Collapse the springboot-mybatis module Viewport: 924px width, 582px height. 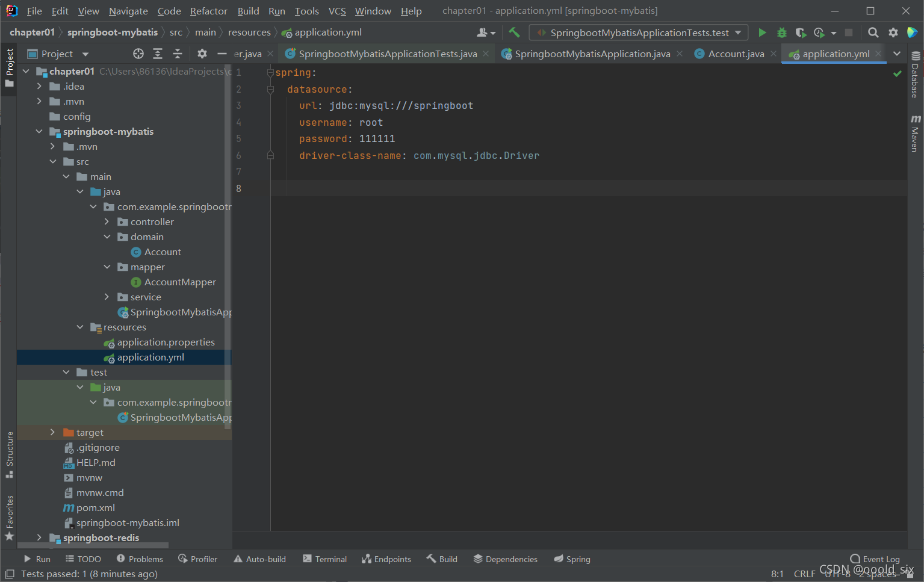[39, 131]
